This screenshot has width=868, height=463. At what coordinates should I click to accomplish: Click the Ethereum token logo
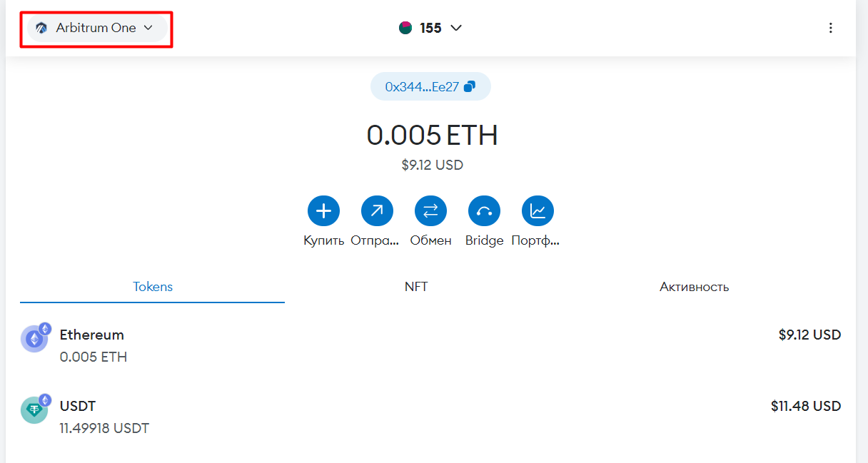coord(34,338)
